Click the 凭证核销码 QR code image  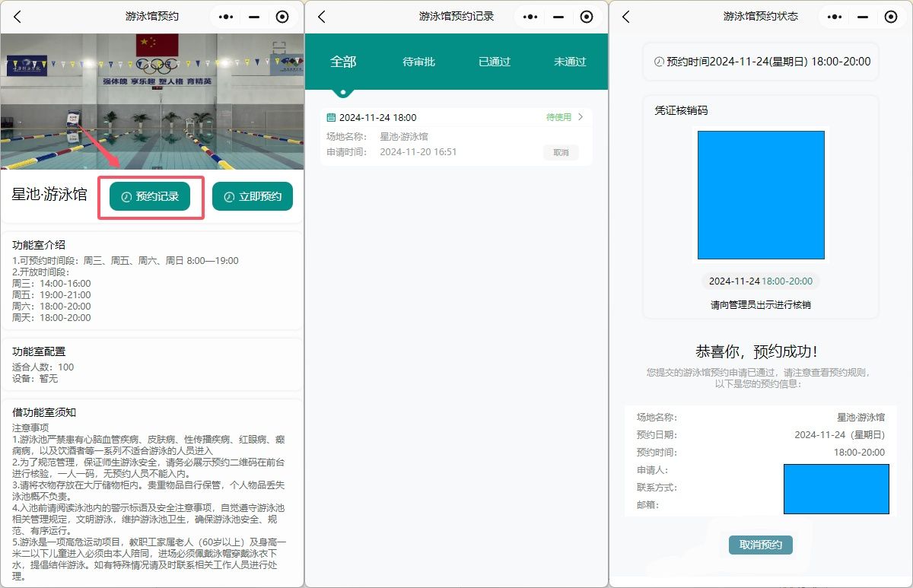[x=761, y=195]
